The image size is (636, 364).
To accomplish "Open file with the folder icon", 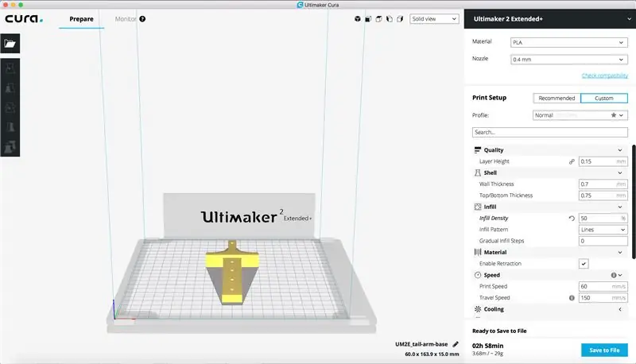I will (10, 44).
